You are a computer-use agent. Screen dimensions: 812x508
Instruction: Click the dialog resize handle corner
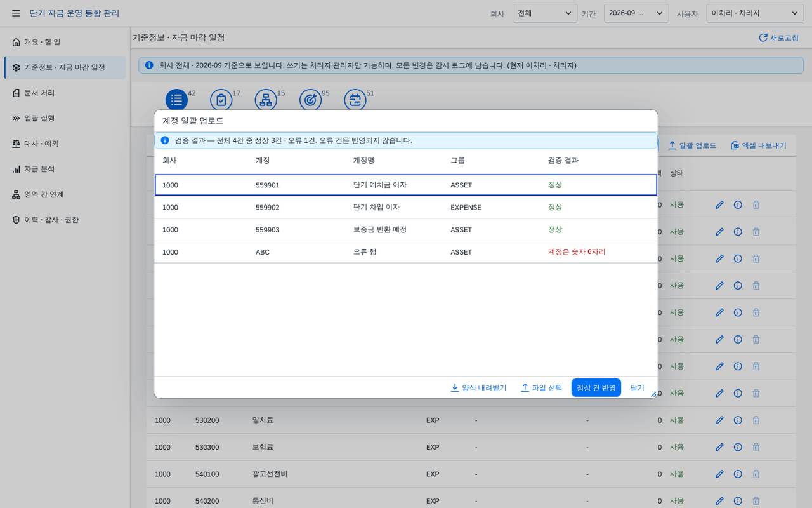click(653, 394)
